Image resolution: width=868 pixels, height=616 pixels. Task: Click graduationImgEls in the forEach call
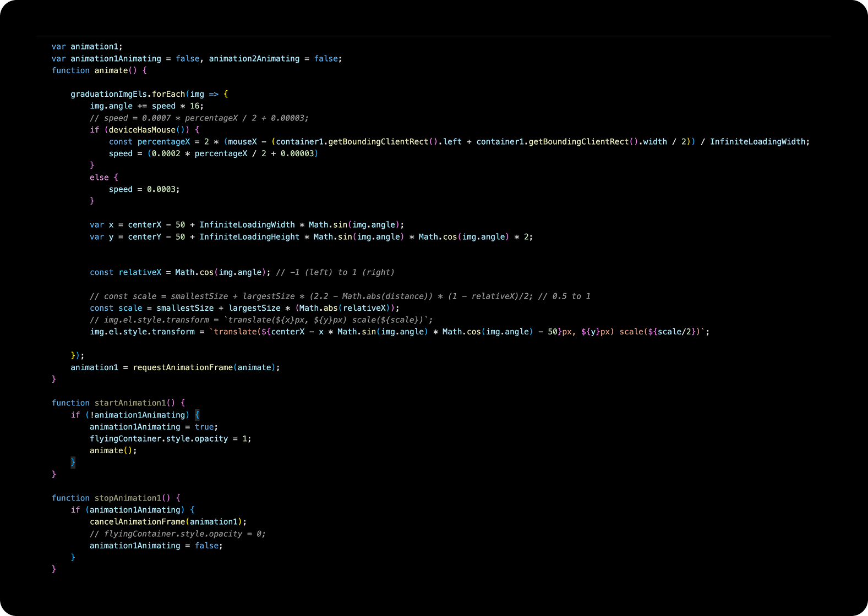(108, 94)
